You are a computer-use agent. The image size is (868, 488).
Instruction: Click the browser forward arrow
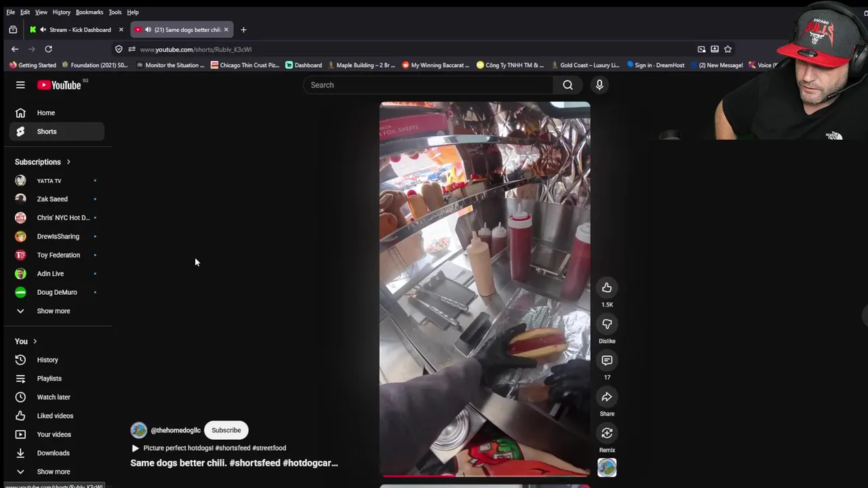31,49
